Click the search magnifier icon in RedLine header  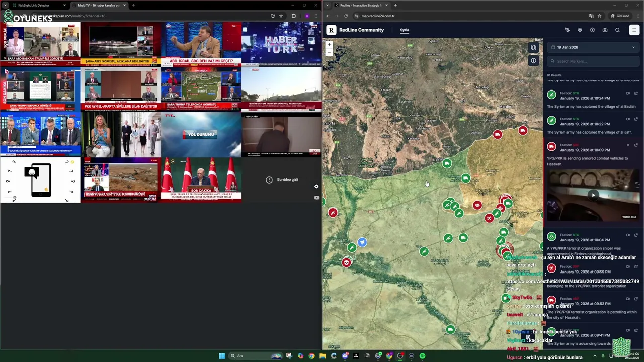pyautogui.click(x=617, y=30)
